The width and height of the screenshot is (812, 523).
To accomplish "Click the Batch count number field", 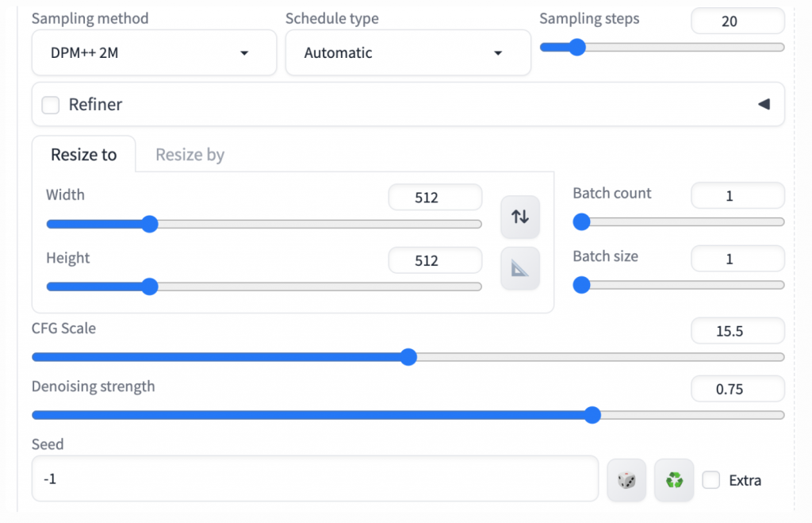I will pyautogui.click(x=737, y=196).
